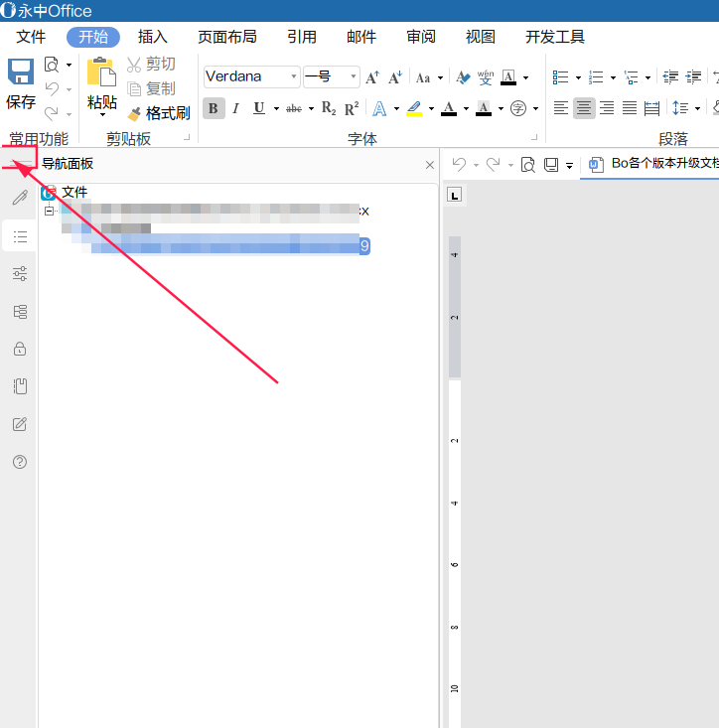Click the Save icon
This screenshot has height=728, width=719.
click(21, 72)
